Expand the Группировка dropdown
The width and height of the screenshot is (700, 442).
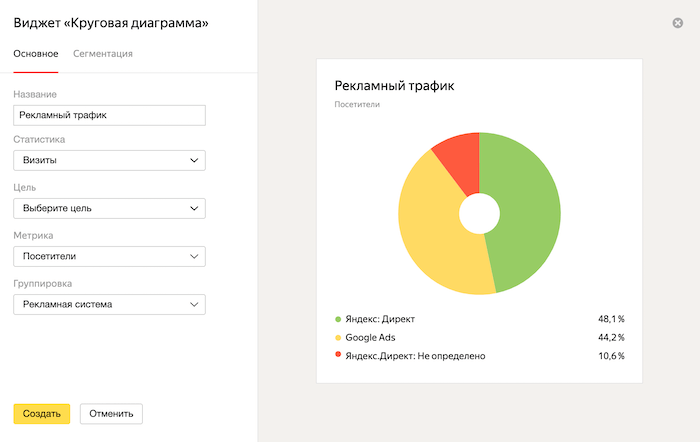(x=109, y=304)
